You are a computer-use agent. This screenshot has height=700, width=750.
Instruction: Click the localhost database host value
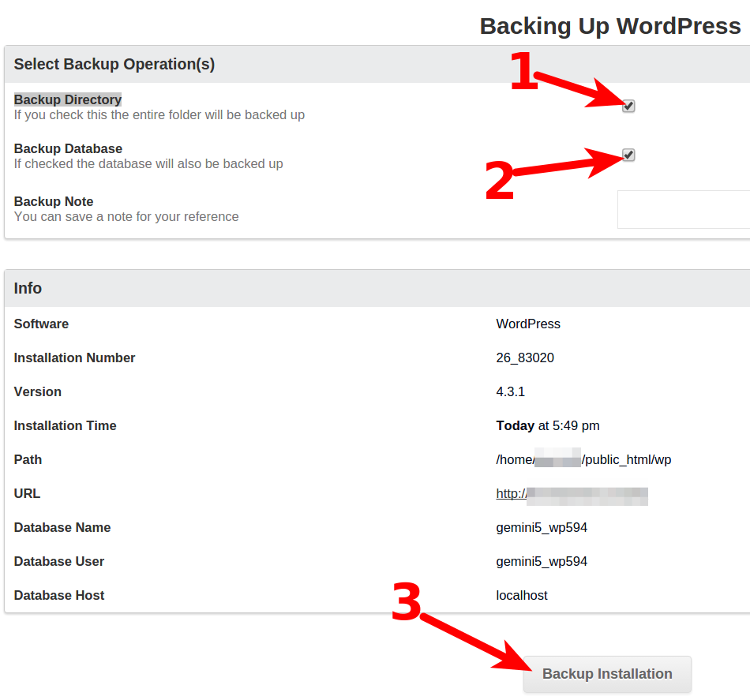521,595
